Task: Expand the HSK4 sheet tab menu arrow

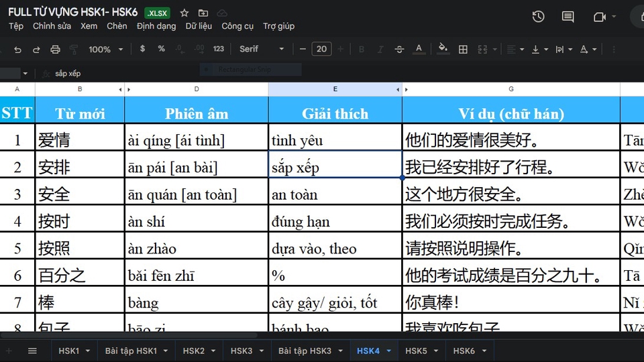Action: pos(389,351)
